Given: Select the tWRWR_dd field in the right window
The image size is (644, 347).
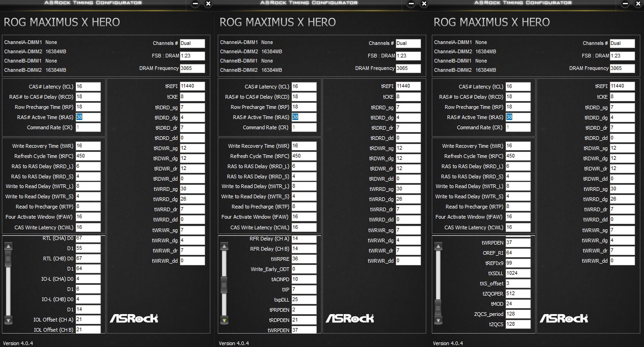Looking at the screenshot, I should click(623, 261).
